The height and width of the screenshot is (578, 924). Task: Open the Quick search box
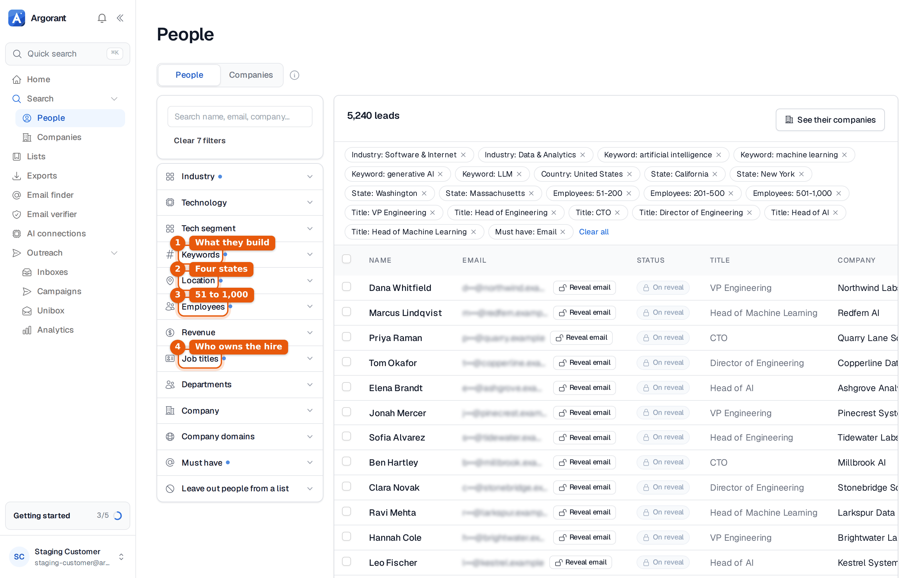coord(68,54)
